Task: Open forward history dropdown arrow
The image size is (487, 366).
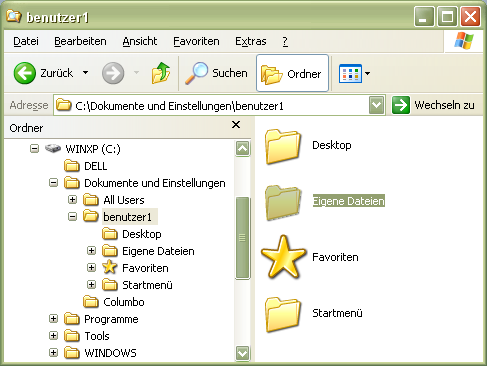Action: [136, 72]
